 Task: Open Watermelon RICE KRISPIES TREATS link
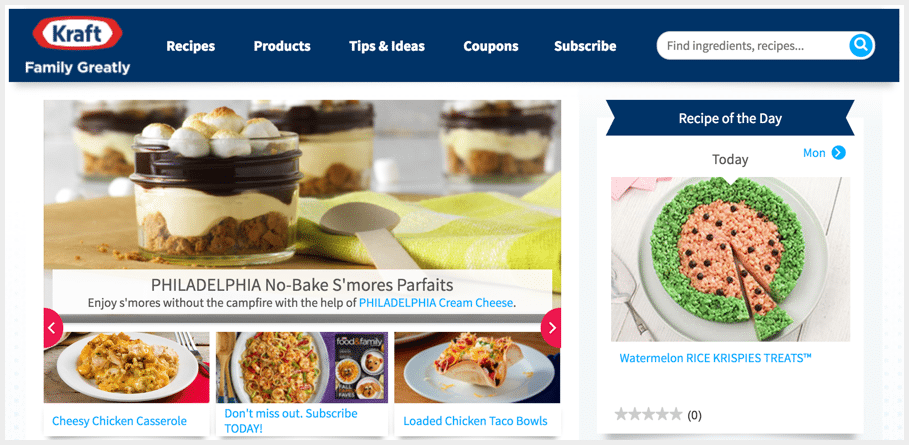tap(715, 358)
